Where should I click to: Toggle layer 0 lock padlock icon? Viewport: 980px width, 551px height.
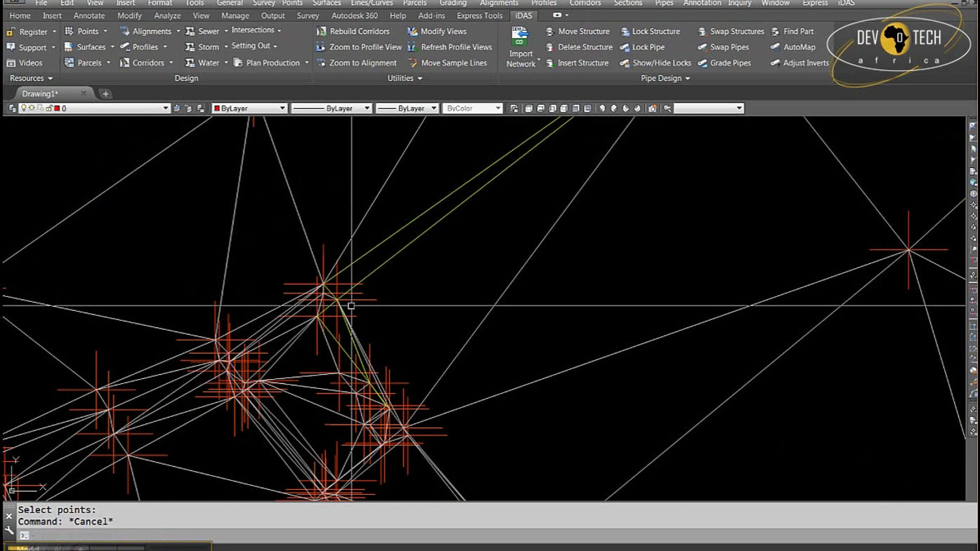[x=48, y=108]
